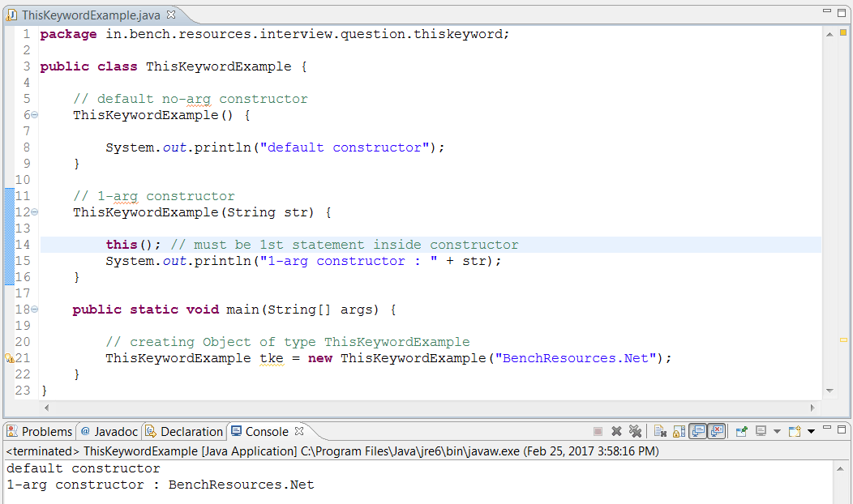This screenshot has width=853, height=504.
Task: Toggle Scroll Lock in the Console
Action: point(679,430)
